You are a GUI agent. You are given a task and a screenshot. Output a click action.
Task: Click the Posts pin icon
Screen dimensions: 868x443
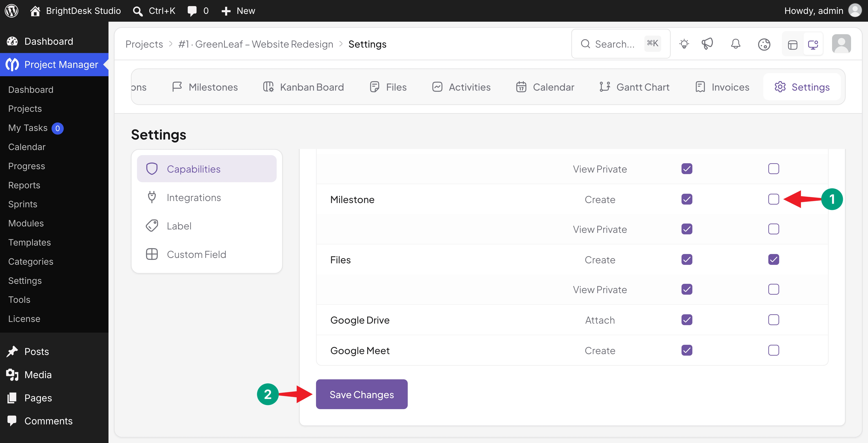pos(12,351)
